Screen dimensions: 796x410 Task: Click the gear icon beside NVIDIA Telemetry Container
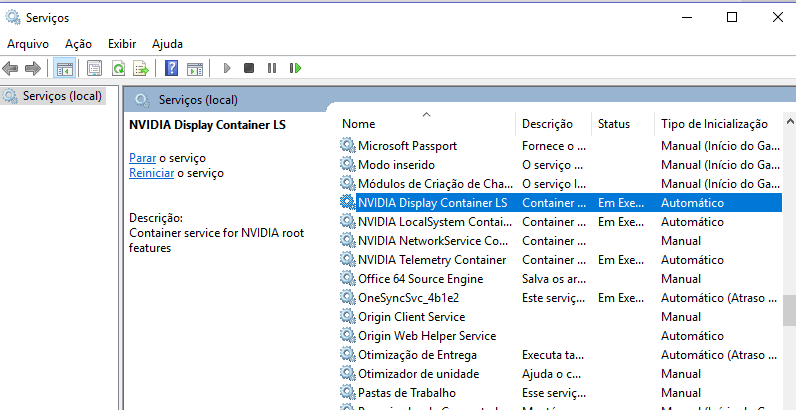(x=347, y=260)
